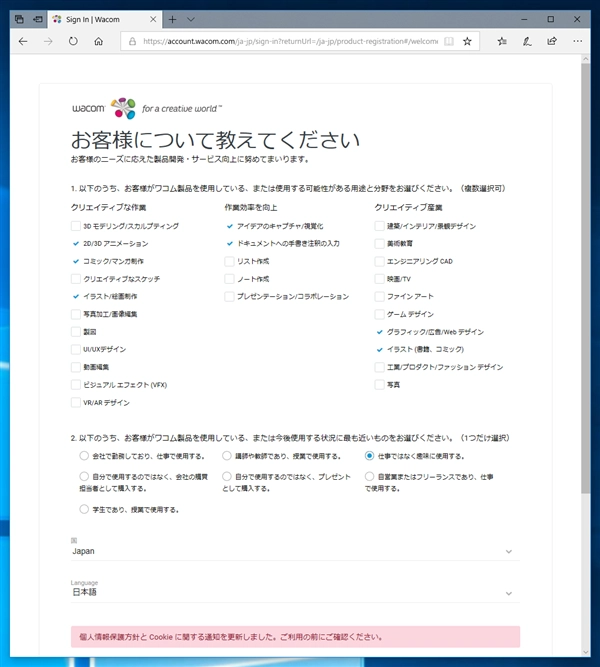Click the address bar URL field
Viewport: 600px width, 667px height.
290,41
